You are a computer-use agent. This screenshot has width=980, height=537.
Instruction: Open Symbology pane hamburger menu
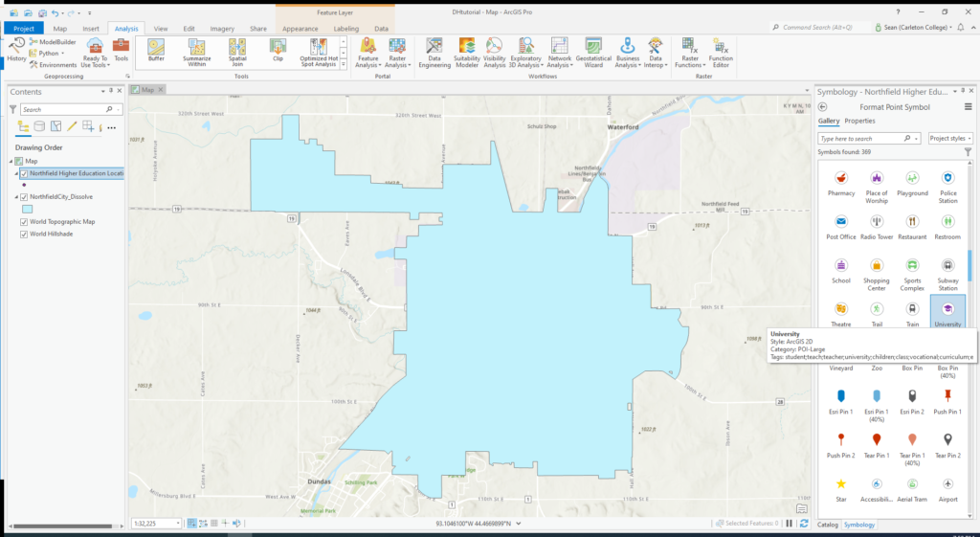click(x=969, y=107)
